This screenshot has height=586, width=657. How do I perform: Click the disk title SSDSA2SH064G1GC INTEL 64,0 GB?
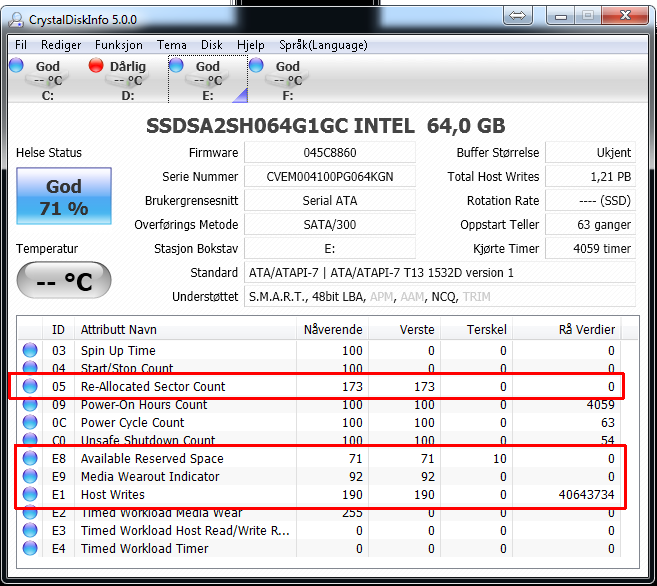tap(326, 126)
